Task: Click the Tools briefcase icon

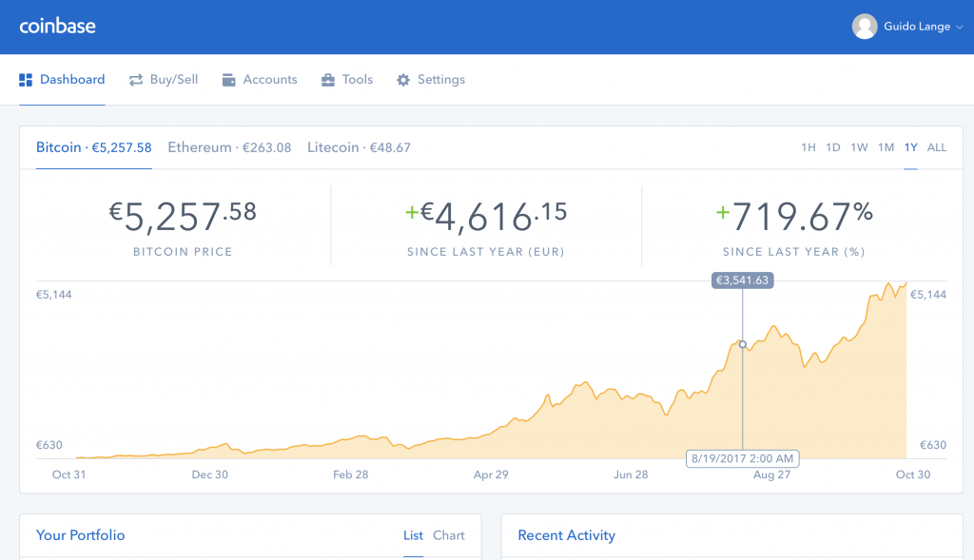Action: (328, 80)
